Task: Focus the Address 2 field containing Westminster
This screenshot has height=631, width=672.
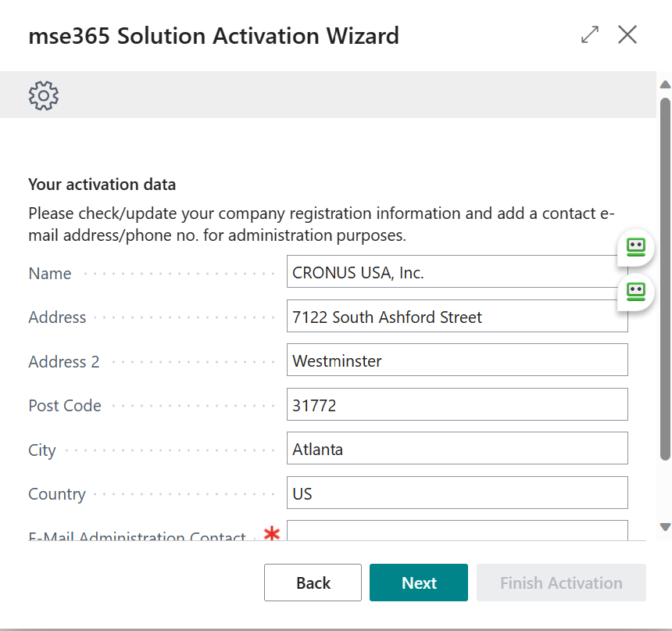Action: click(x=457, y=360)
